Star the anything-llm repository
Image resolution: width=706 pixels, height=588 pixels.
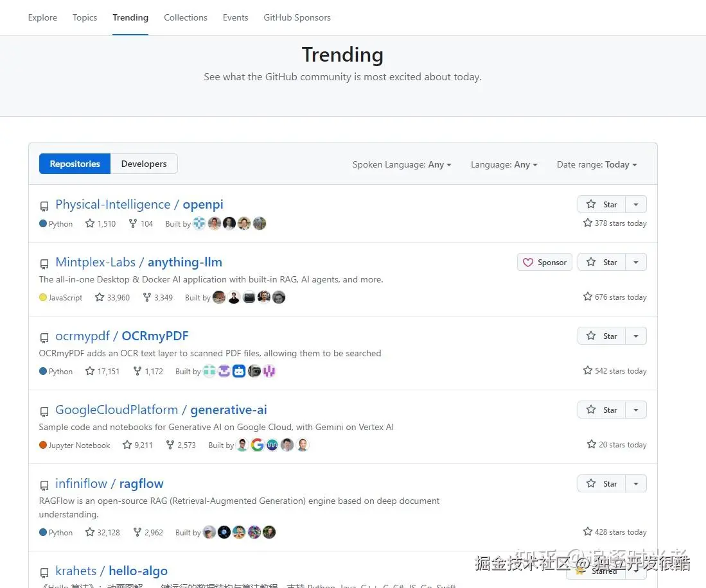601,263
